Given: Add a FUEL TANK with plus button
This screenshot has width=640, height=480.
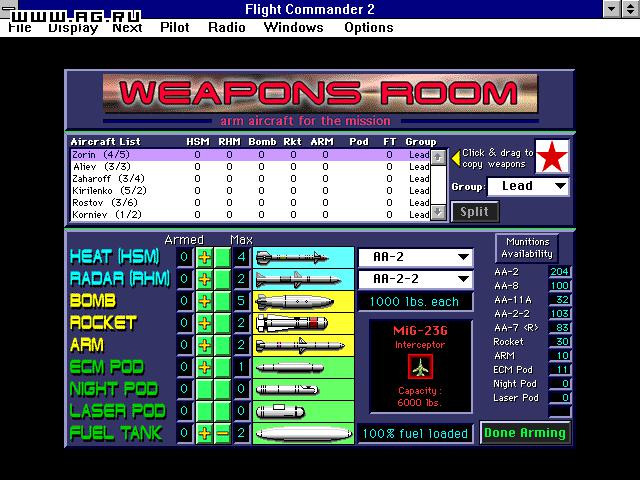Looking at the screenshot, I should [204, 433].
